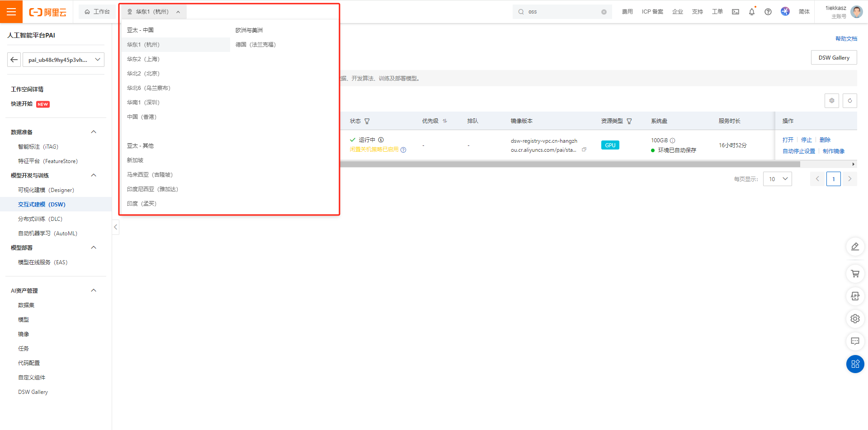Viewport: 868px width, 430px height.
Task: Open the table column settings gear
Action: pos(832,101)
